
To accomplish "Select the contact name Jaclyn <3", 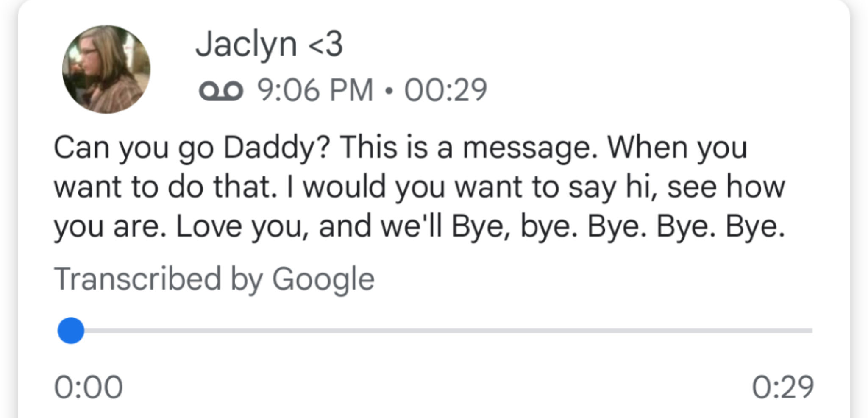I will click(x=269, y=45).
